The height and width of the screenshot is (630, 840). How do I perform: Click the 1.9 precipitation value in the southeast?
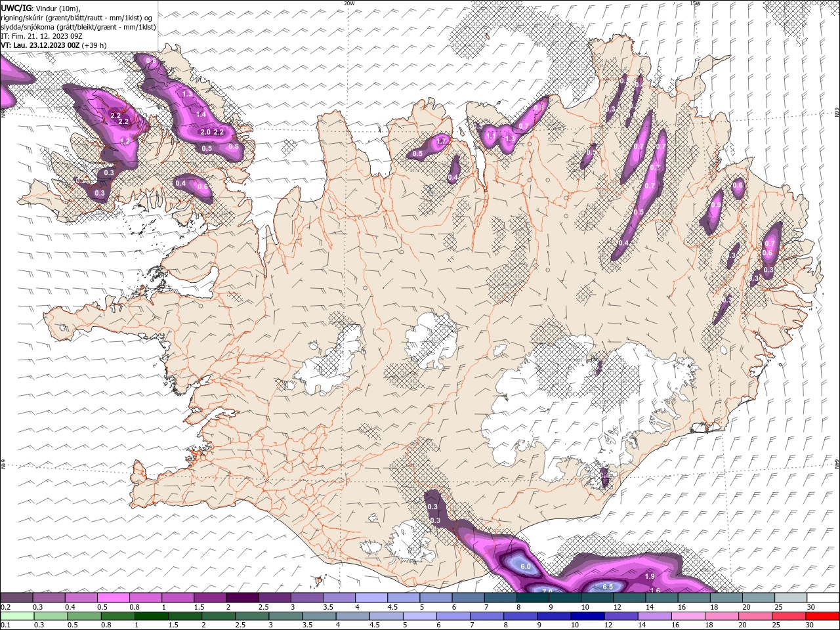[650, 576]
